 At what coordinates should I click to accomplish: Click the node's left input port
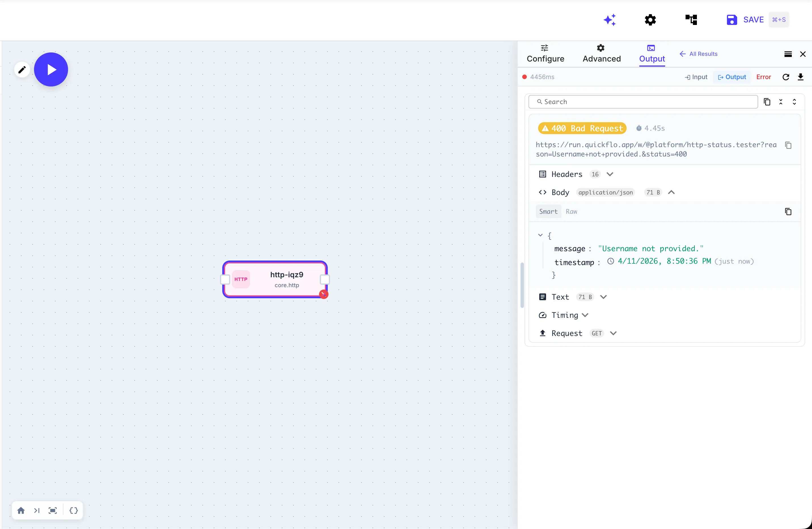point(225,279)
